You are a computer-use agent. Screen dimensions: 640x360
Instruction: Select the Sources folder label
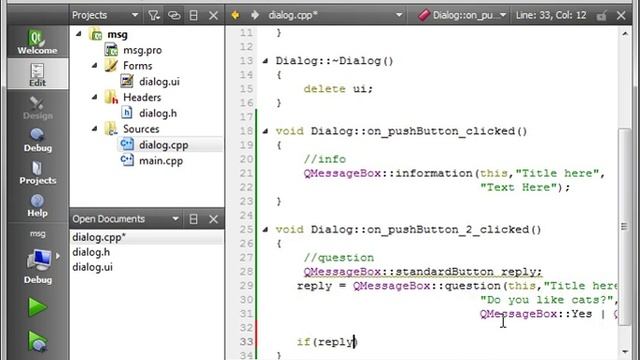click(x=141, y=129)
